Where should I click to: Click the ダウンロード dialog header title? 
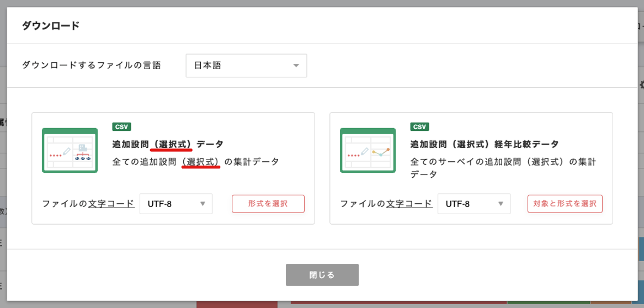click(x=51, y=25)
